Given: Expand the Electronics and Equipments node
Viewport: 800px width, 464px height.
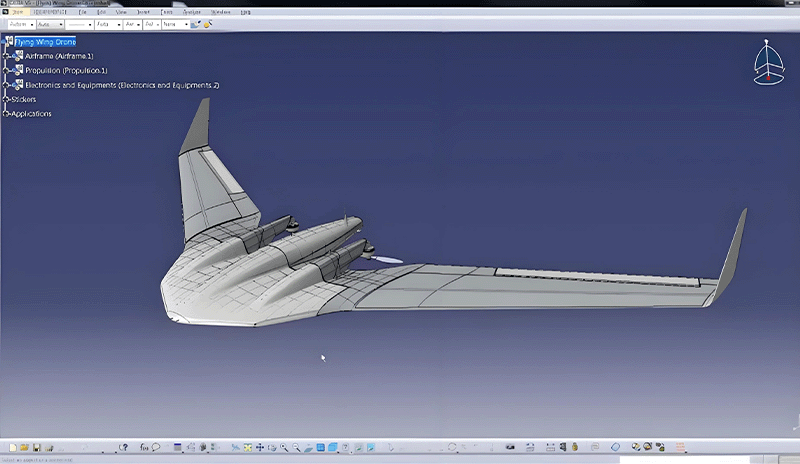Looking at the screenshot, I should click(x=6, y=85).
